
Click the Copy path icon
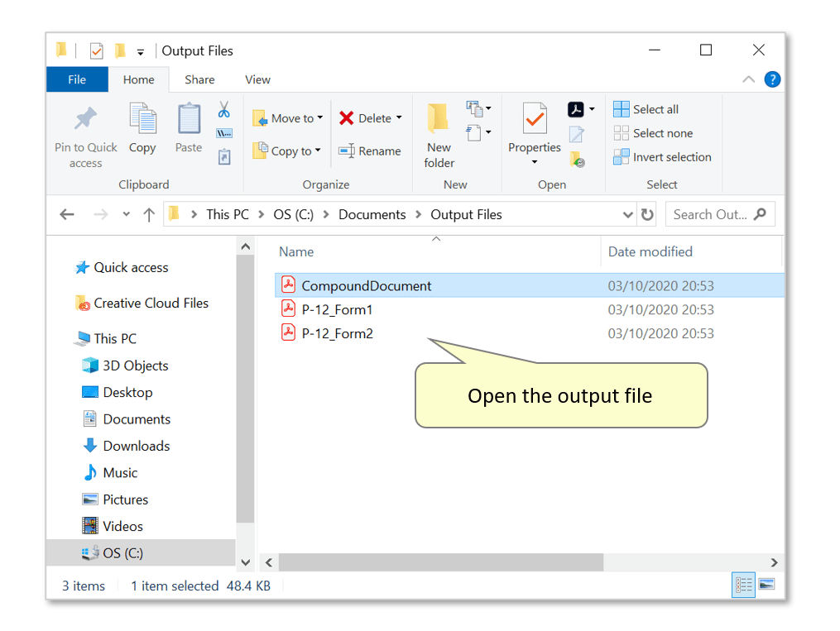point(224,133)
